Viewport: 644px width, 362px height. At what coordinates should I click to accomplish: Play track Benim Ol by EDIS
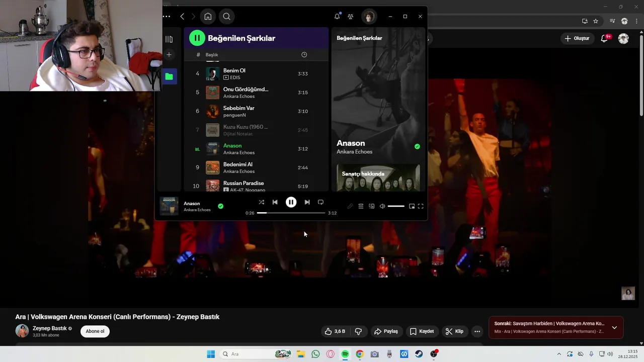[256, 73]
